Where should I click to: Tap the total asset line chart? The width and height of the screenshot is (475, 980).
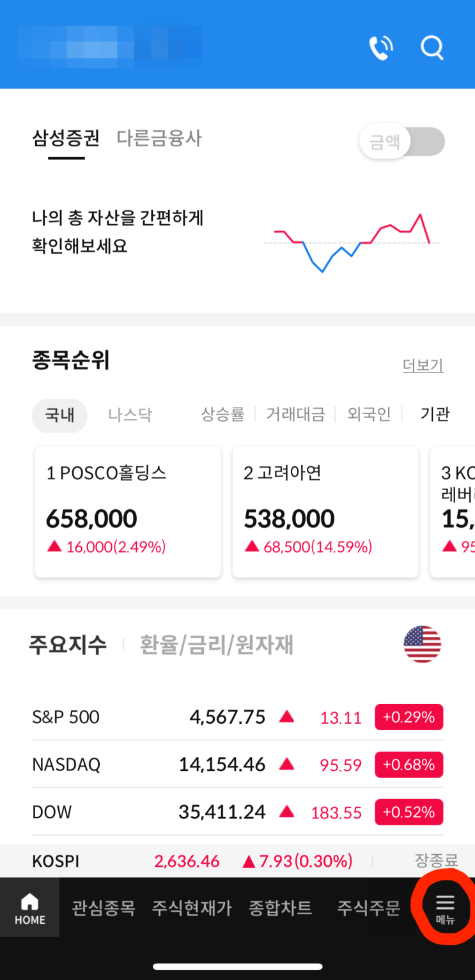(351, 243)
